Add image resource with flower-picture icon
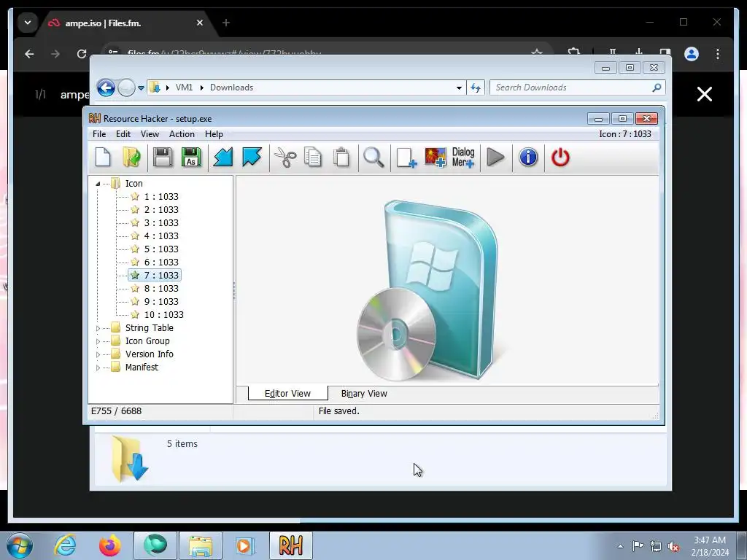 (x=436, y=157)
